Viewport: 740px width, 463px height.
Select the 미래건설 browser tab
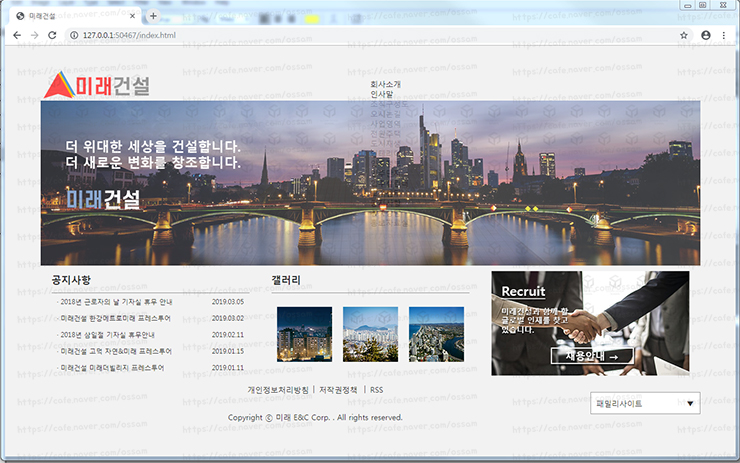point(76,16)
